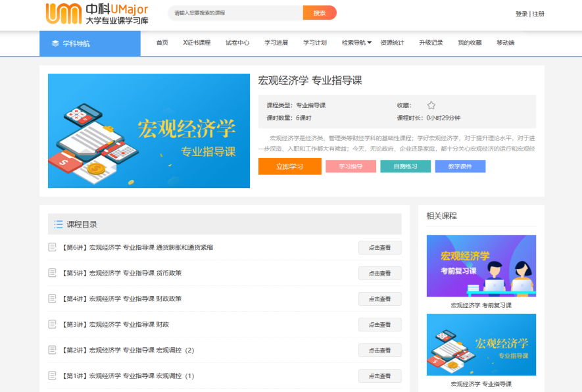
Task: Click document icon beside 第6讲 lesson
Action: pos(53,247)
